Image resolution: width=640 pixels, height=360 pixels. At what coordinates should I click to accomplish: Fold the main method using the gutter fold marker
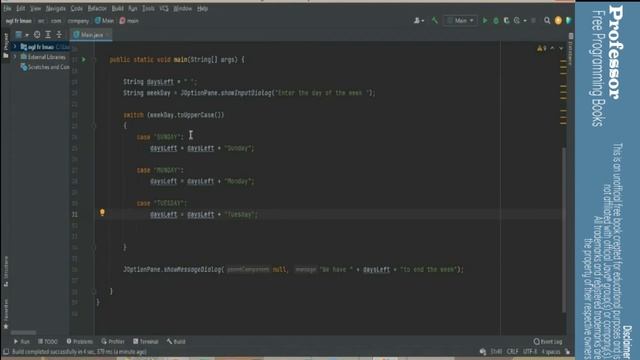pyautogui.click(x=94, y=60)
